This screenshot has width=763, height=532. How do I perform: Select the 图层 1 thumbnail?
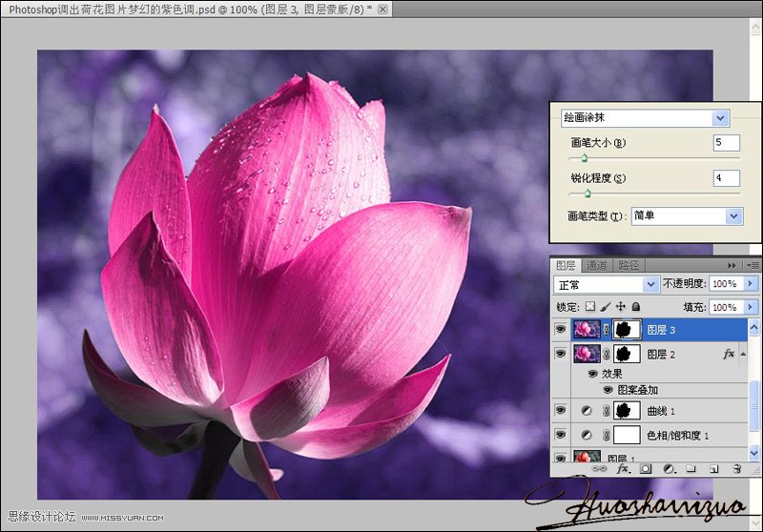[587, 456]
